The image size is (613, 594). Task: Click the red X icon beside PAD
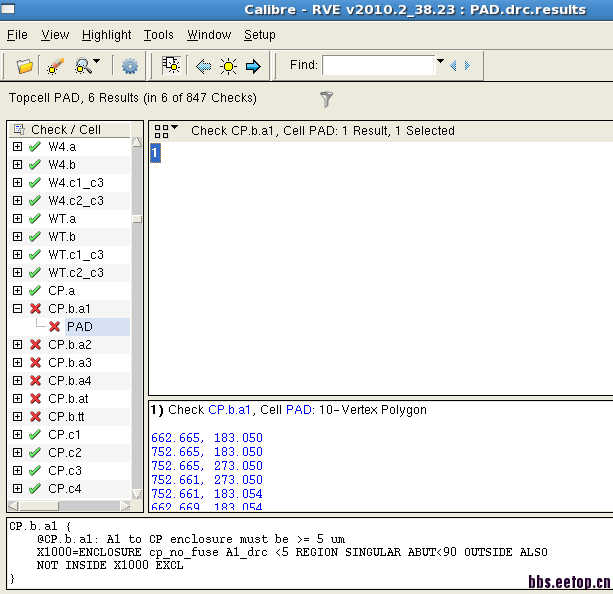[54, 327]
